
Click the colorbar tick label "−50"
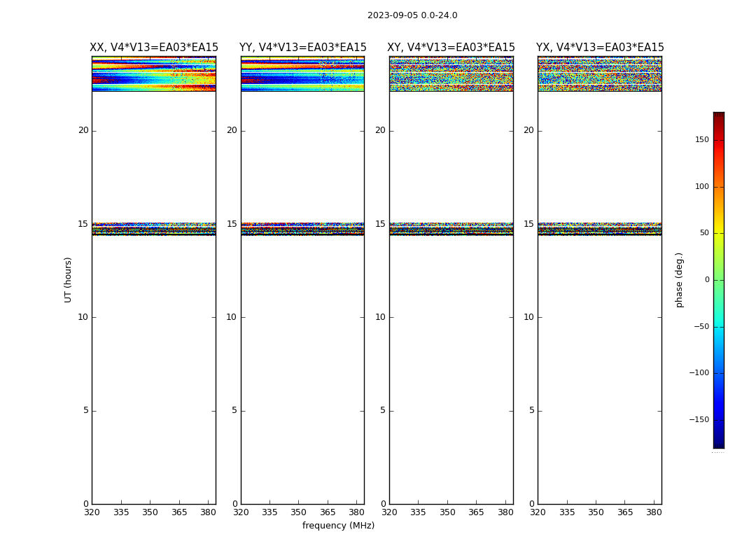pyautogui.click(x=701, y=327)
